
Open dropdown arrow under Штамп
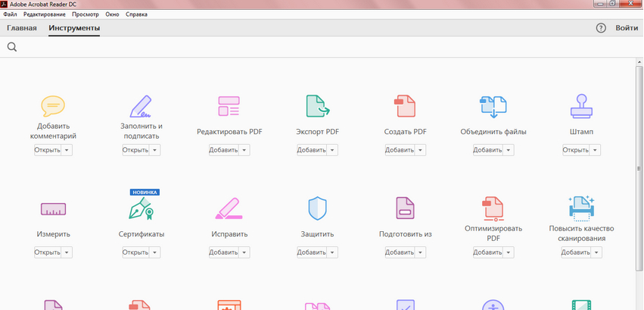pos(595,150)
